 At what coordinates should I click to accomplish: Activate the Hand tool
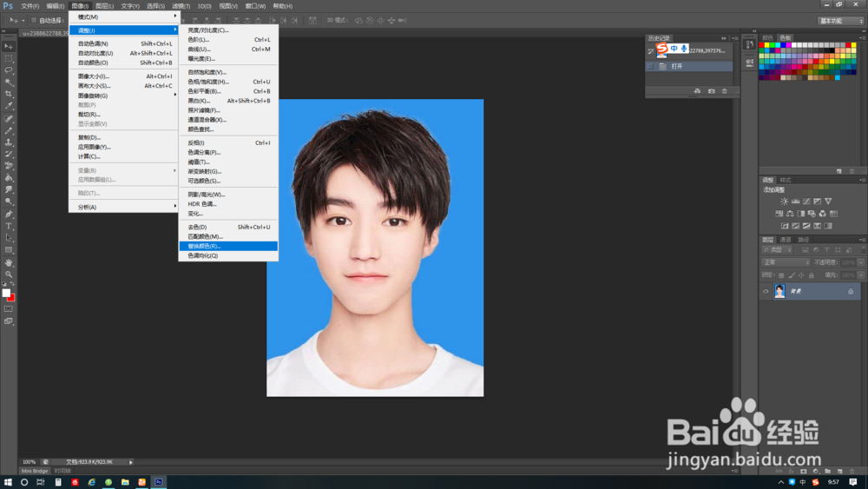(9, 261)
